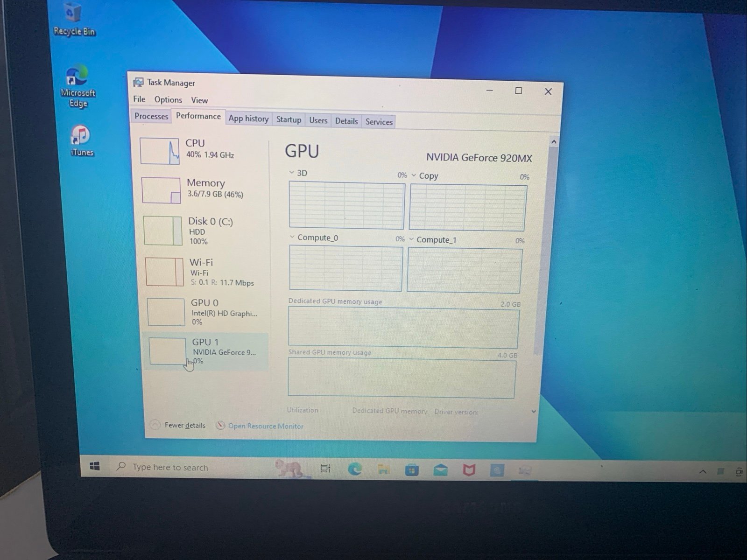The height and width of the screenshot is (560, 747).
Task: Open Microsoft Edge desktop shortcut
Action: coord(78,86)
